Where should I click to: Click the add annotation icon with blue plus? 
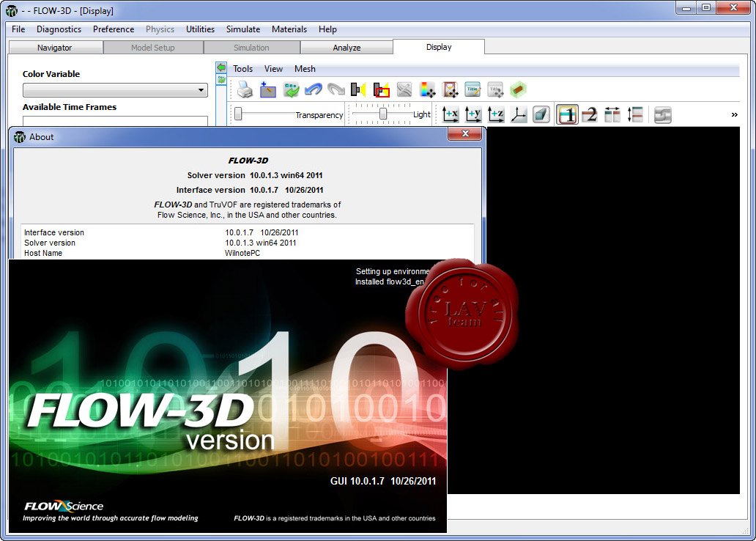(x=267, y=89)
